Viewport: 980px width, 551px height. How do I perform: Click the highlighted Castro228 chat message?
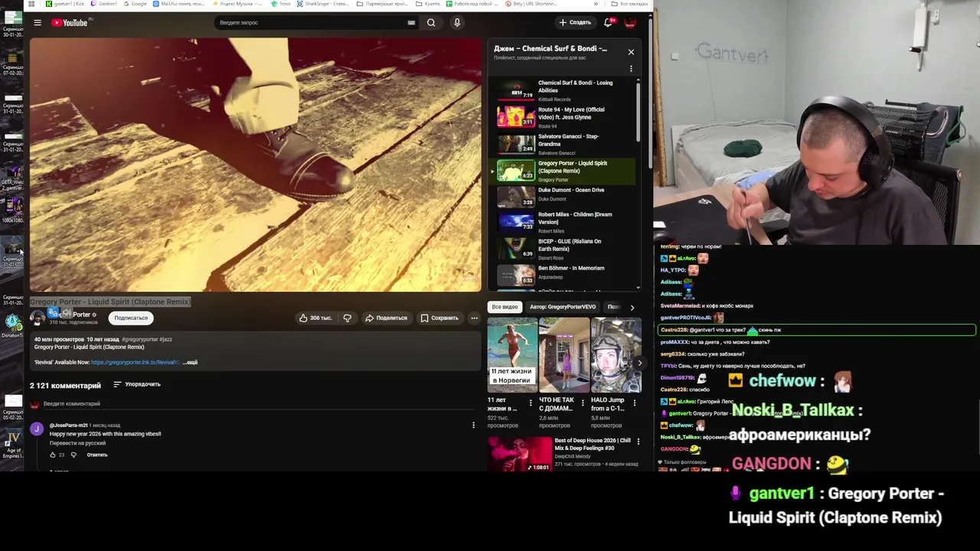click(816, 330)
